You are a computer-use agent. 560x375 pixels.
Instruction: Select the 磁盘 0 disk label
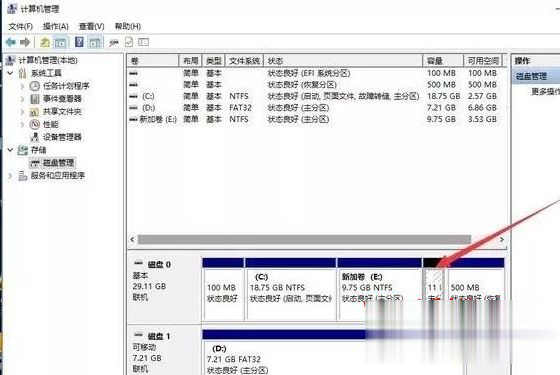tap(159, 265)
